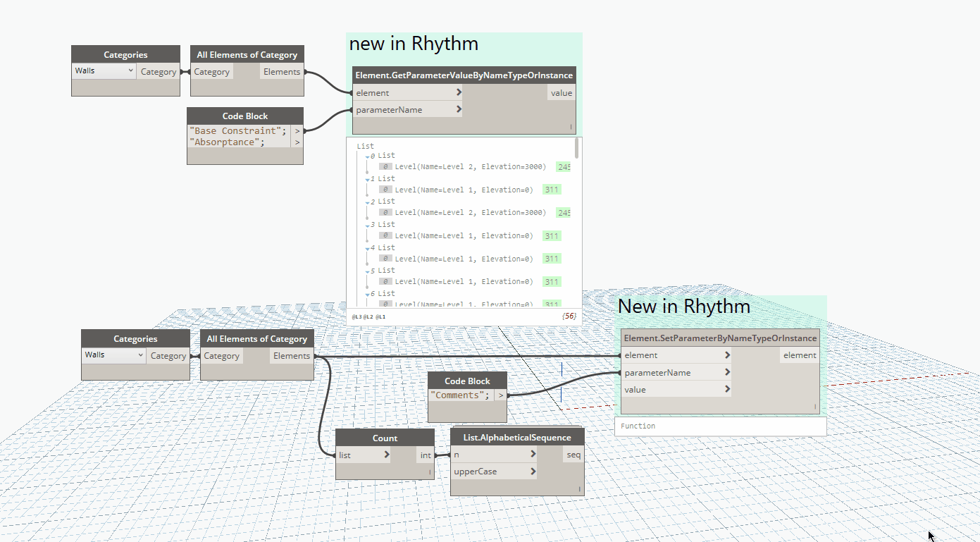Expand element port chevron on GetParameterValueByNameTypeOrInstance
The width and height of the screenshot is (980, 542).
pos(459,92)
